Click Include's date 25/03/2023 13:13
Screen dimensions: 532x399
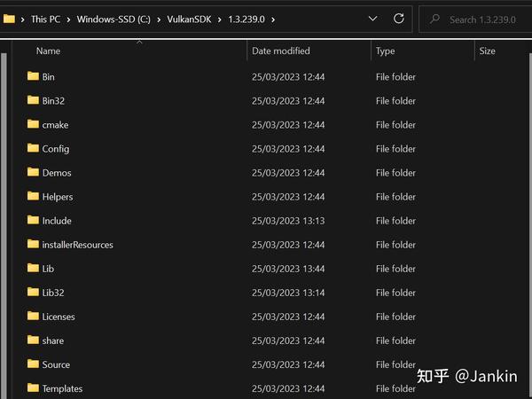click(x=288, y=221)
